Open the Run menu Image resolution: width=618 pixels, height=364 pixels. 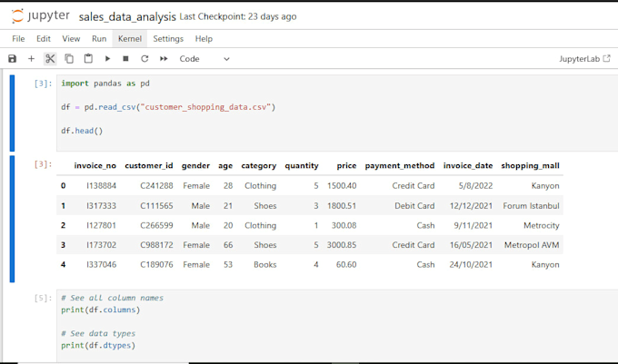pos(99,38)
